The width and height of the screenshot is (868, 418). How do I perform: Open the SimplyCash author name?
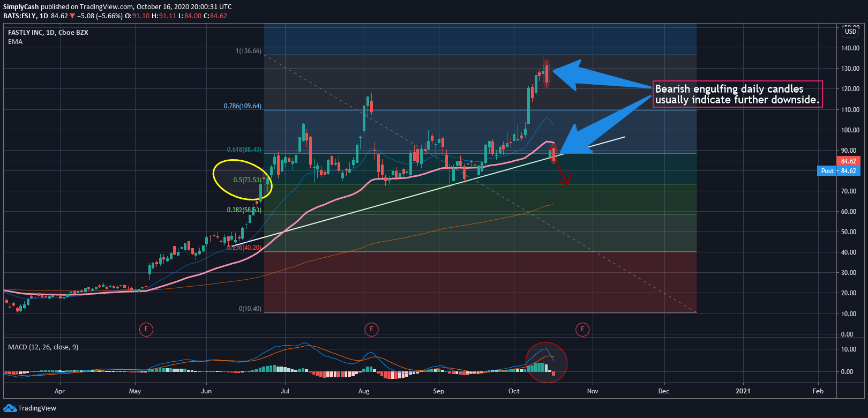click(21, 7)
